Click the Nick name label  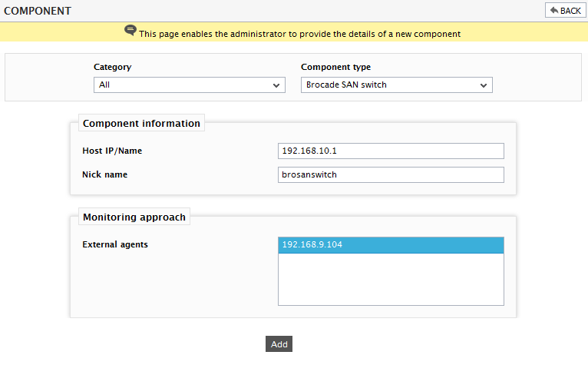[104, 174]
